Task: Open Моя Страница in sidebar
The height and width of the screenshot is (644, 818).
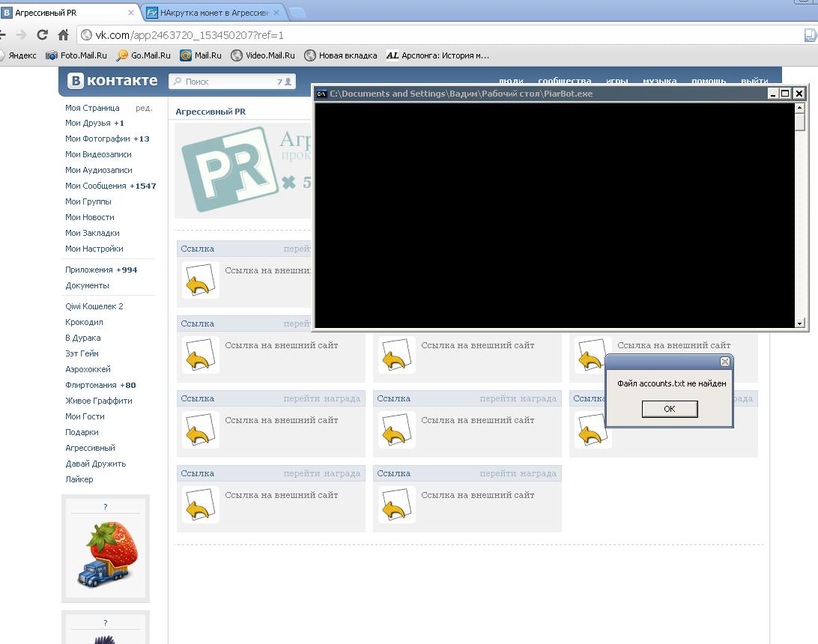Action: [x=92, y=108]
